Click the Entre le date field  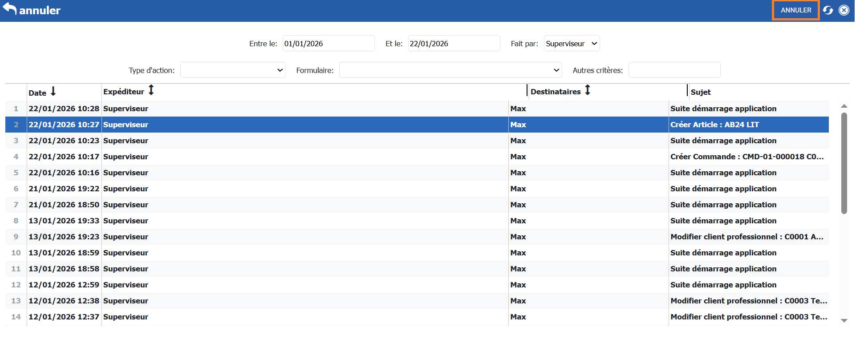coord(328,44)
